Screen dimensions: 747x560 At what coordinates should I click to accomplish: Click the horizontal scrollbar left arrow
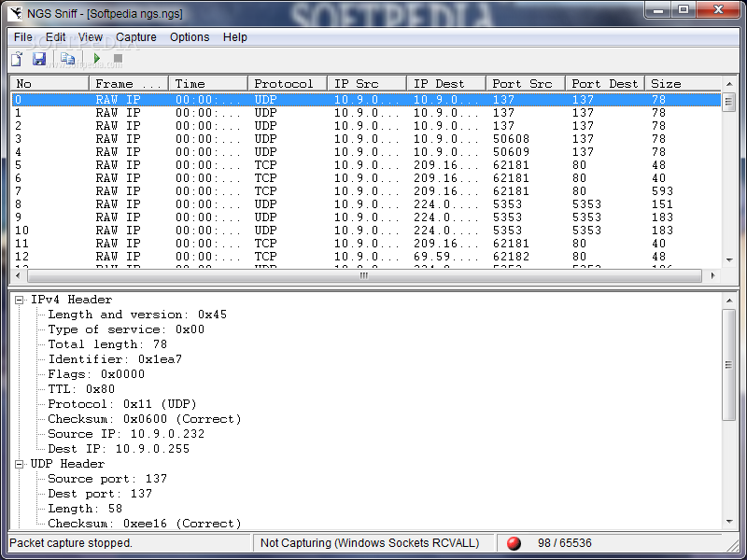click(x=18, y=275)
